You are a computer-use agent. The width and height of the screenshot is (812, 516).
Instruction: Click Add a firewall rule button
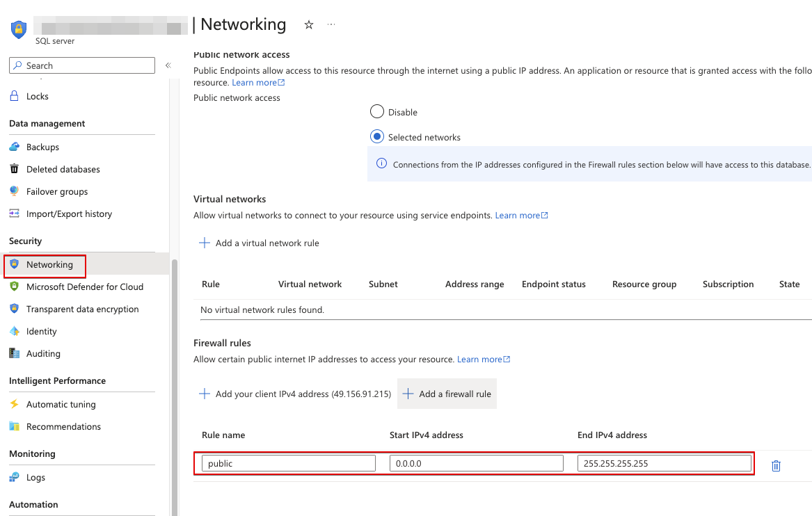coord(447,394)
